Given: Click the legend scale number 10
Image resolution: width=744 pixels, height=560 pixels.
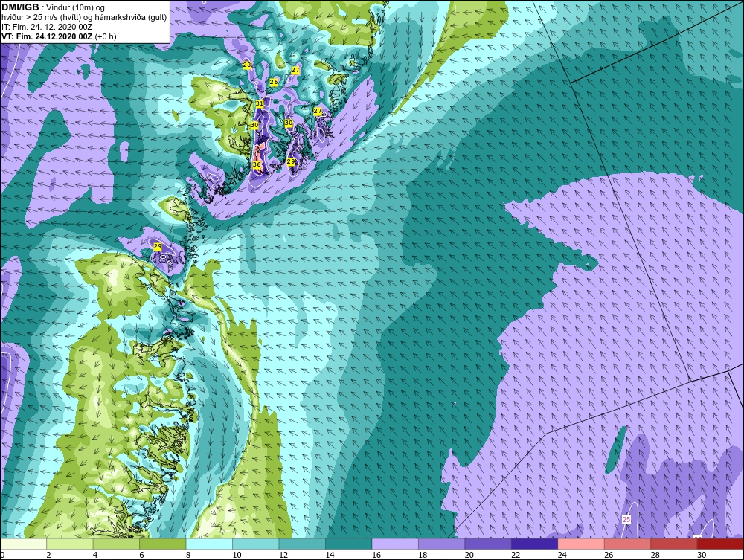Looking at the screenshot, I should click(x=237, y=555).
